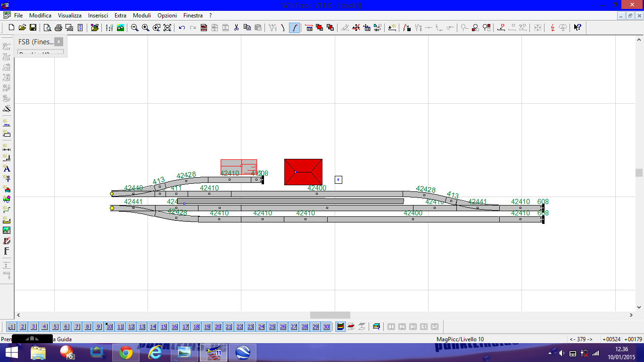Click the Save file icon
This screenshot has width=644, height=362.
pyautogui.click(x=33, y=28)
